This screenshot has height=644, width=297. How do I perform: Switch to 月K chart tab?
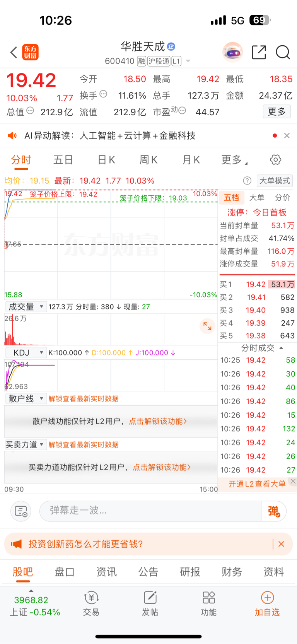tap(191, 160)
